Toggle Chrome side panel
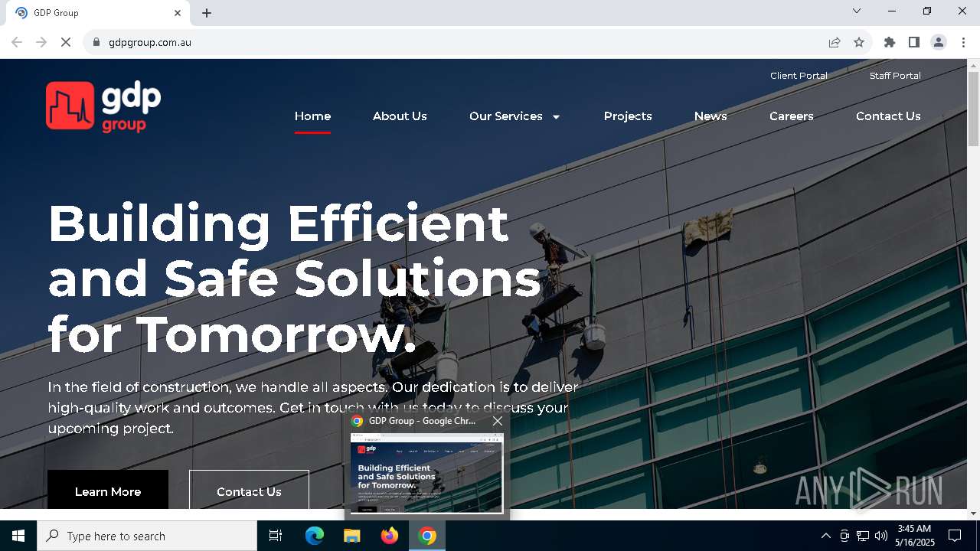 point(914,42)
